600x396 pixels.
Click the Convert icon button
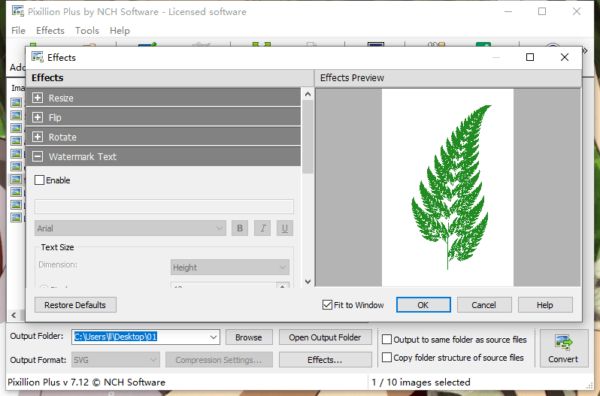pyautogui.click(x=564, y=349)
